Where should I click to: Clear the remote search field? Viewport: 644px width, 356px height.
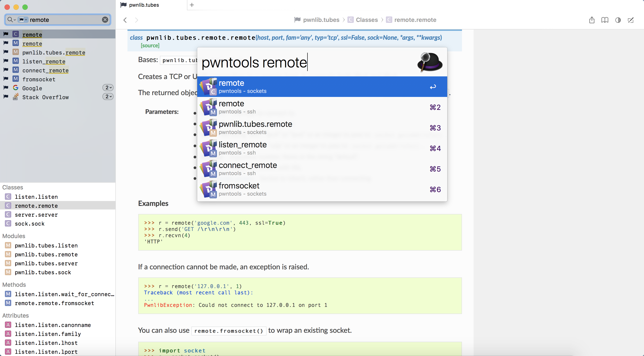(105, 20)
